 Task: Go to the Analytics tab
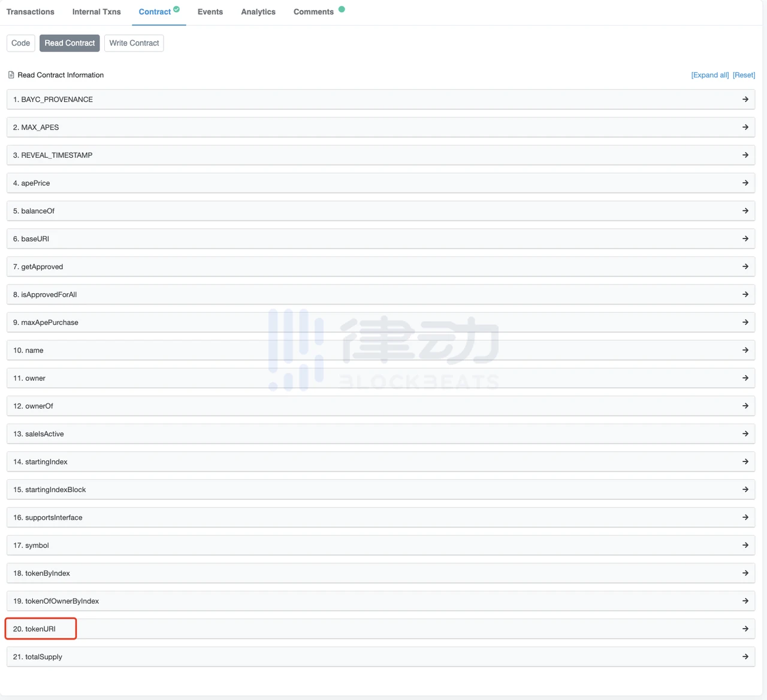(258, 12)
